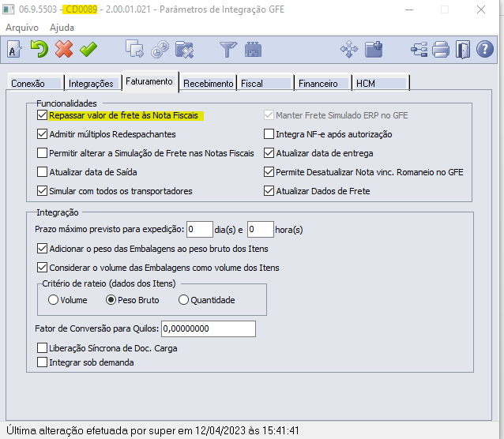
Task: Click the copy documents toolbar icon
Action: pos(134,50)
